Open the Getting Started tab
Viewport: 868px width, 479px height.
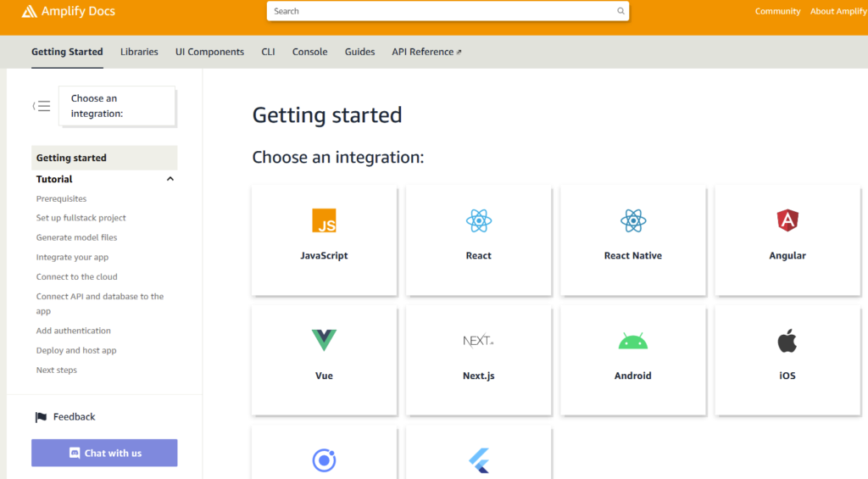[x=67, y=52]
